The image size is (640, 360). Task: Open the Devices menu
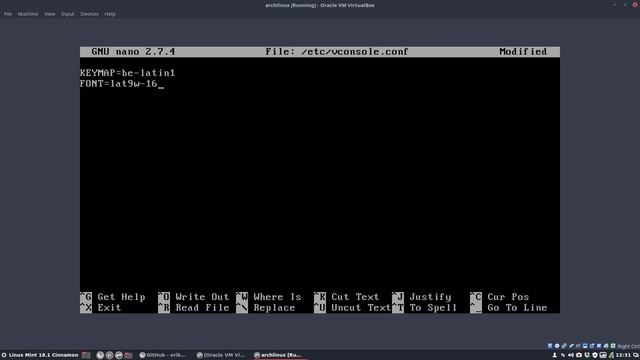pos(89,14)
